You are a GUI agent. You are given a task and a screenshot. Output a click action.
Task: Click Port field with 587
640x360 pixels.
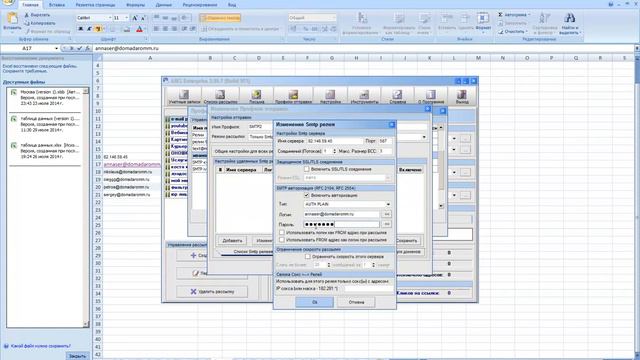point(385,141)
